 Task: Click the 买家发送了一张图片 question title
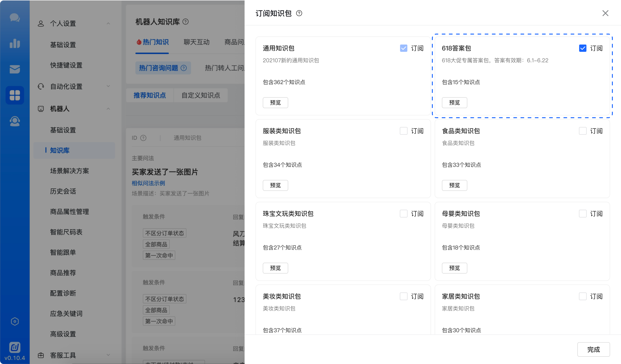coord(165,172)
